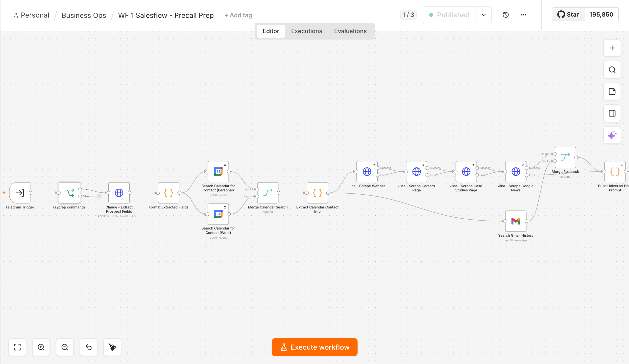Image resolution: width=629 pixels, height=364 pixels.
Task: Add a sticky note to canvas
Action: [612, 91]
